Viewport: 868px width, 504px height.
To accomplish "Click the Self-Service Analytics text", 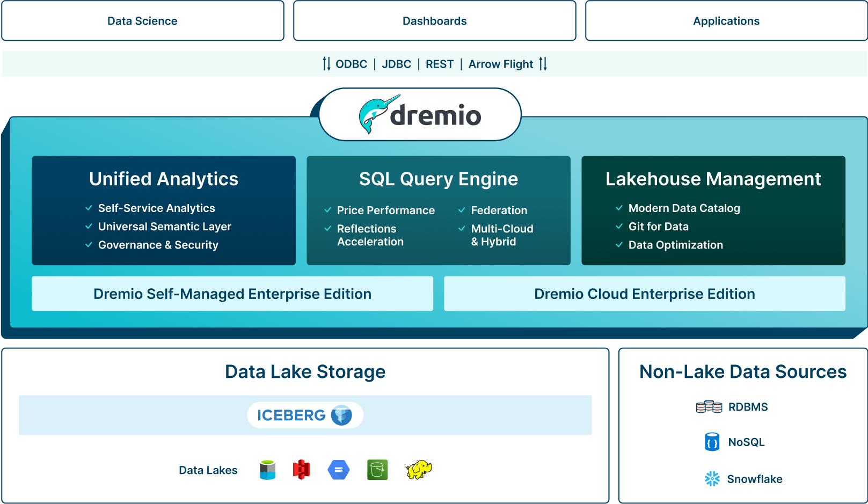I will pyautogui.click(x=157, y=208).
